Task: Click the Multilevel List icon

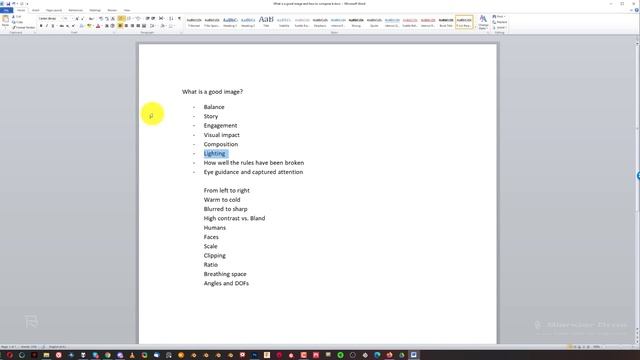Action: tap(138, 18)
